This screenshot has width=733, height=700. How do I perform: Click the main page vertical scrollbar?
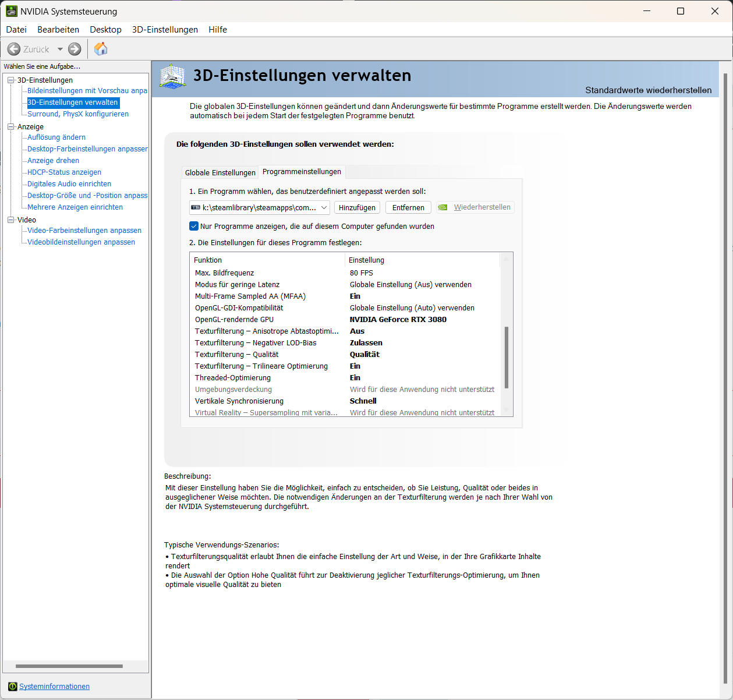725,379
